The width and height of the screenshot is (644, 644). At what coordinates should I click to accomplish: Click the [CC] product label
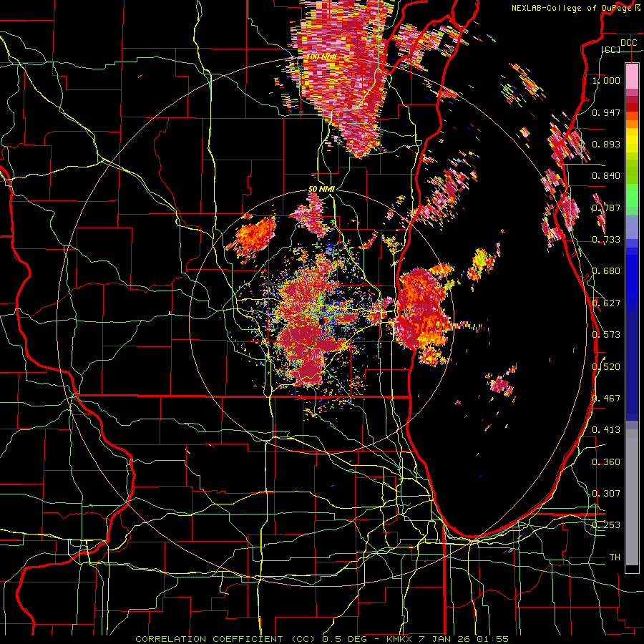click(x=611, y=49)
